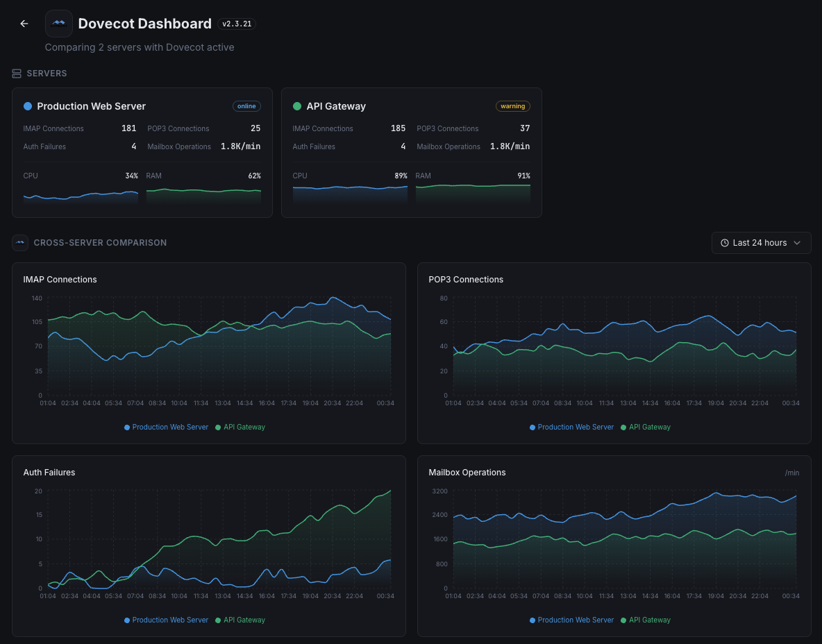
Task: Open the Production Web Server card title
Action: [x=91, y=106]
